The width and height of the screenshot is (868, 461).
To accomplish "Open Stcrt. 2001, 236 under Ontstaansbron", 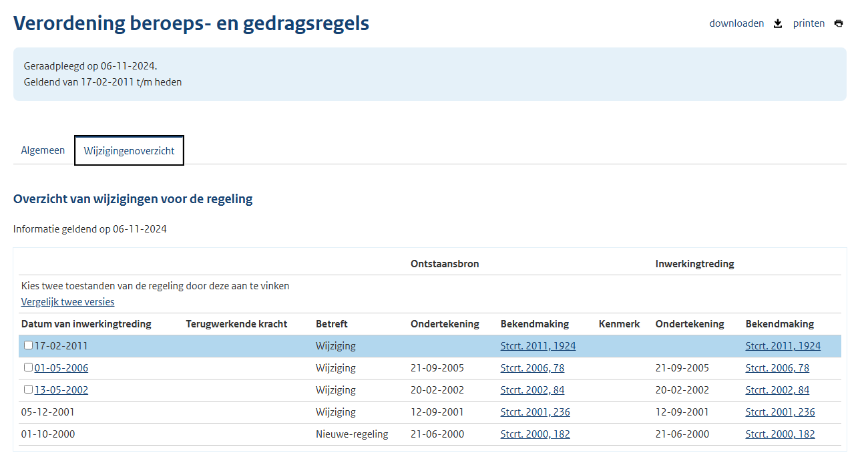I will click(x=535, y=412).
